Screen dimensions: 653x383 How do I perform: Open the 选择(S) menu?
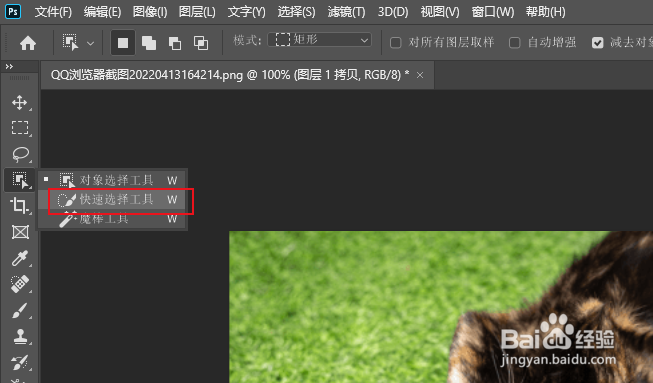(x=296, y=12)
